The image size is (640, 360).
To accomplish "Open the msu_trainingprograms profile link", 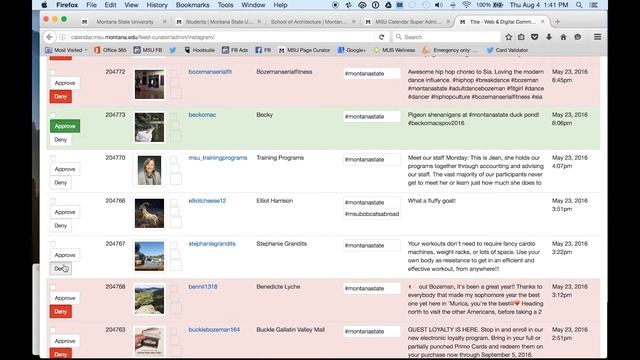I will coord(218,158).
